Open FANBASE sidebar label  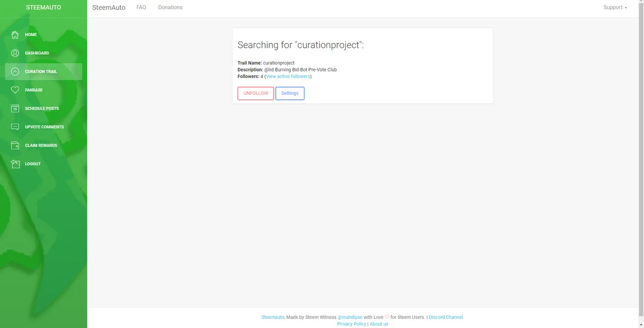point(34,90)
